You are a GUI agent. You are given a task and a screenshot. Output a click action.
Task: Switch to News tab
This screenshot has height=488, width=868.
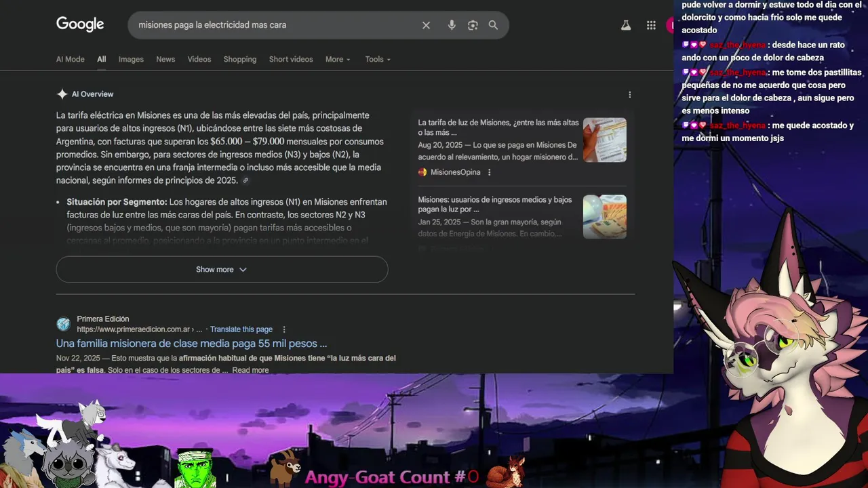(165, 59)
